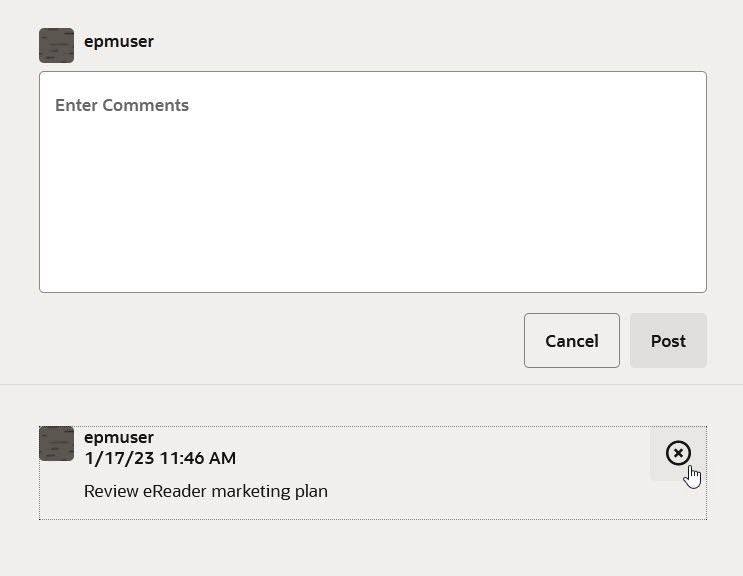The width and height of the screenshot is (743, 576).
Task: Click the posted comment's author name epmuser
Action: pos(119,438)
